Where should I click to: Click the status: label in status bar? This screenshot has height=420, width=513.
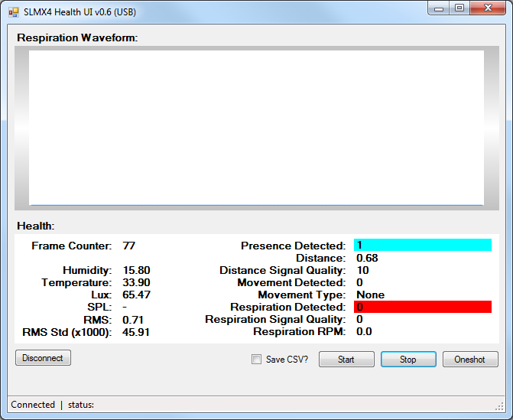[x=81, y=405]
